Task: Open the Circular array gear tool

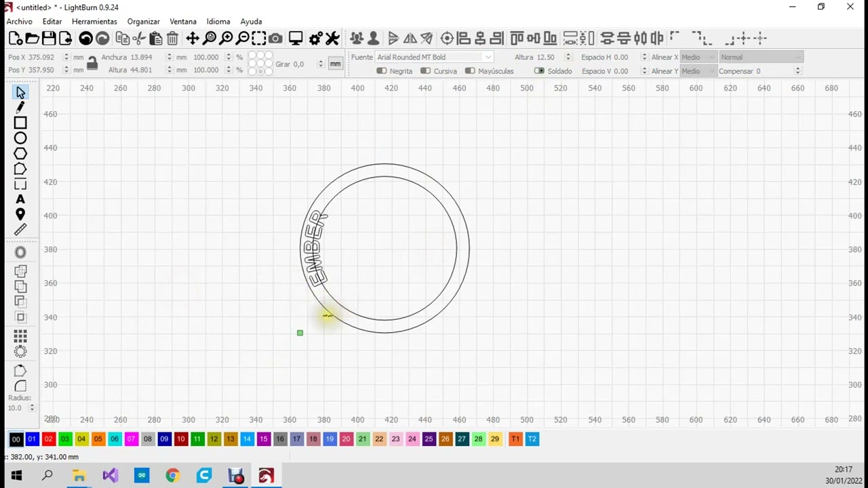Action: pyautogui.click(x=20, y=352)
